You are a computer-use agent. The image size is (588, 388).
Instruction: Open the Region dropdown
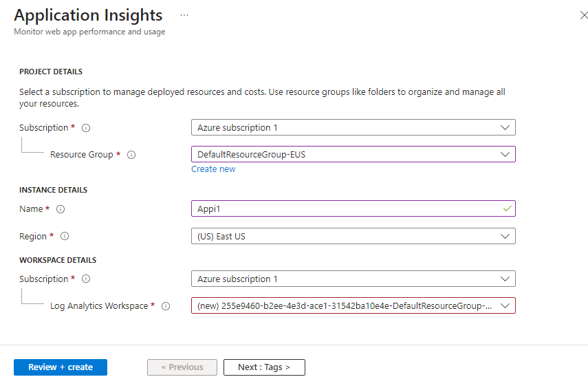(353, 236)
